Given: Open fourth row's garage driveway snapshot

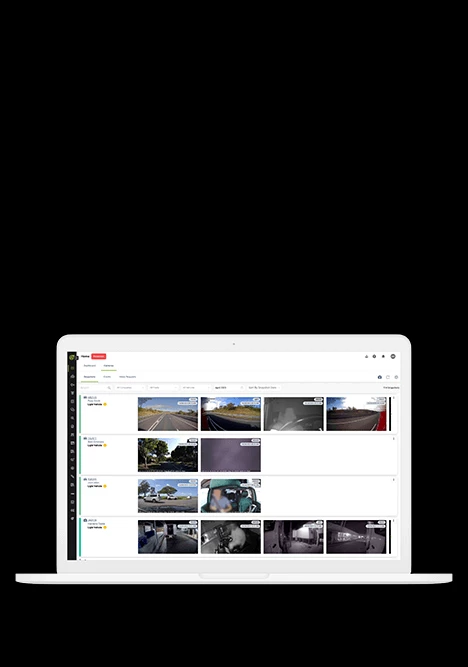Looking at the screenshot, I should tap(168, 537).
